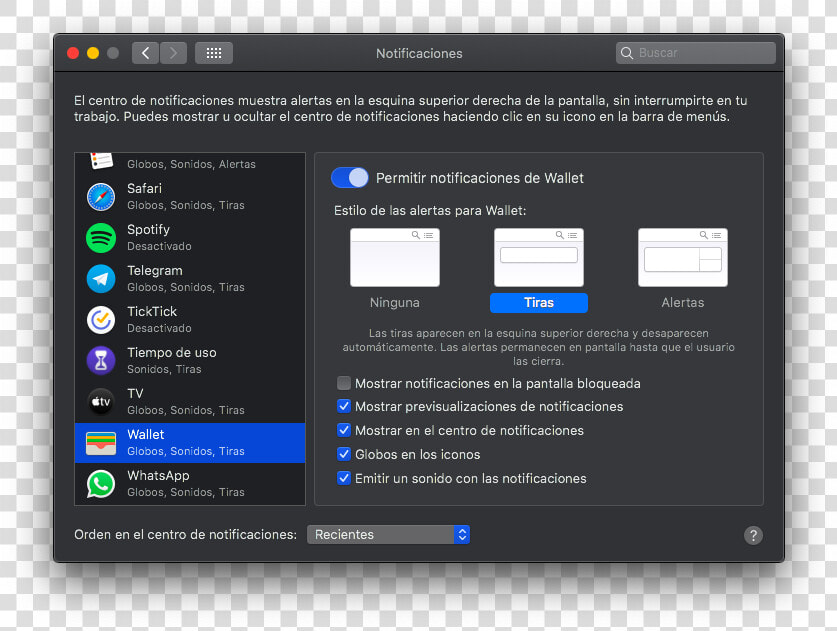Image resolution: width=837 pixels, height=631 pixels.
Task: Click the red close window button
Action: point(73,53)
